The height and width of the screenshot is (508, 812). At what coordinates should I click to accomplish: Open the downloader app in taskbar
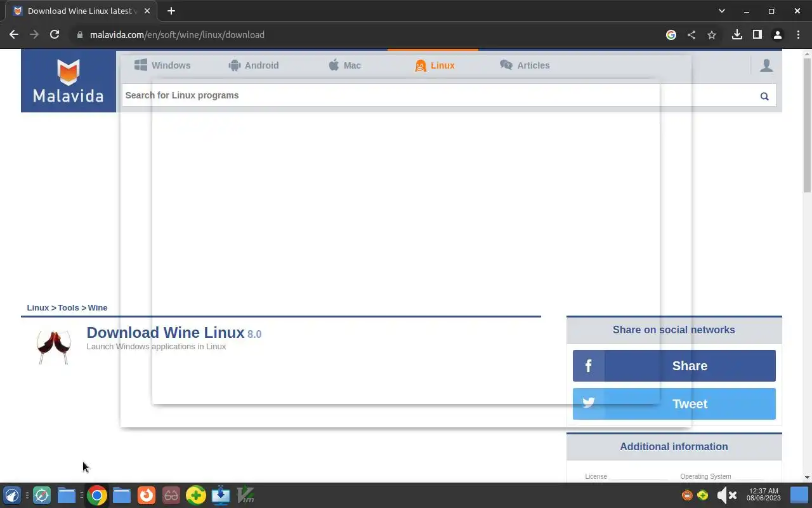(221, 495)
